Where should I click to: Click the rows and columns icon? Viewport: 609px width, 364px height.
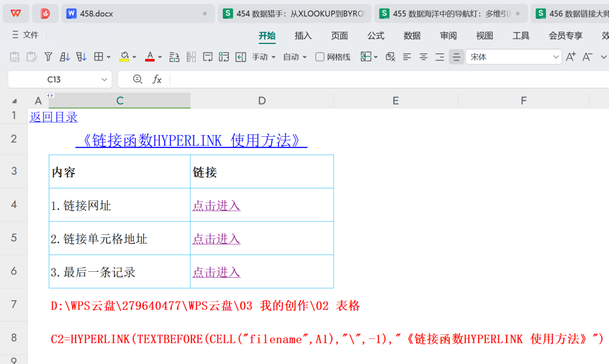pyautogui.click(x=174, y=57)
